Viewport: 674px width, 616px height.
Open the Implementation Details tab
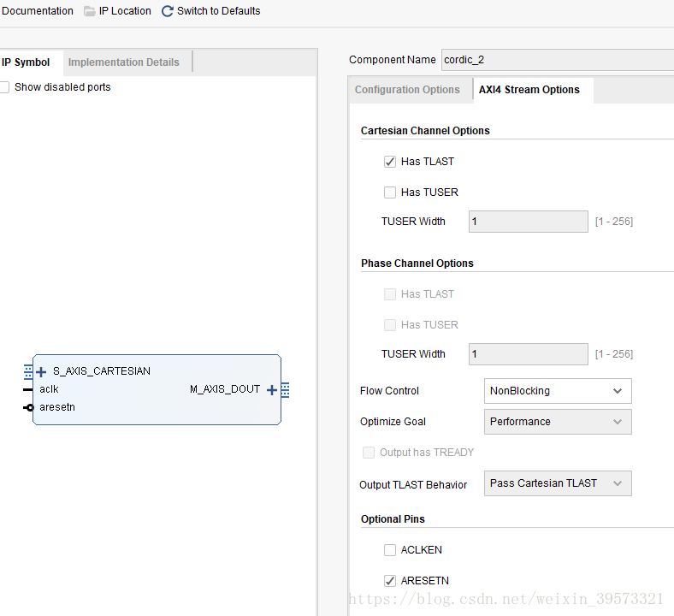click(124, 62)
